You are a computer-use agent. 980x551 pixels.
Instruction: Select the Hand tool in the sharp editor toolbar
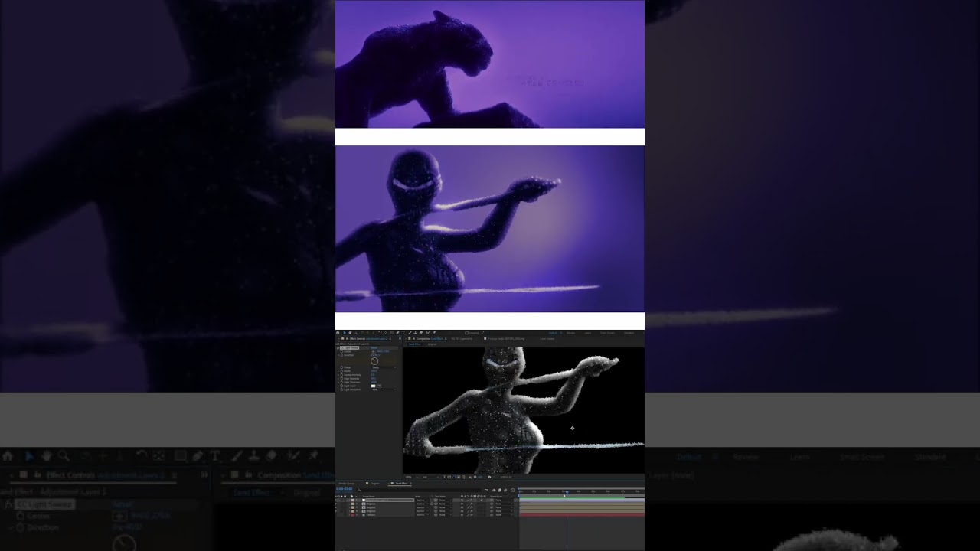(x=349, y=333)
